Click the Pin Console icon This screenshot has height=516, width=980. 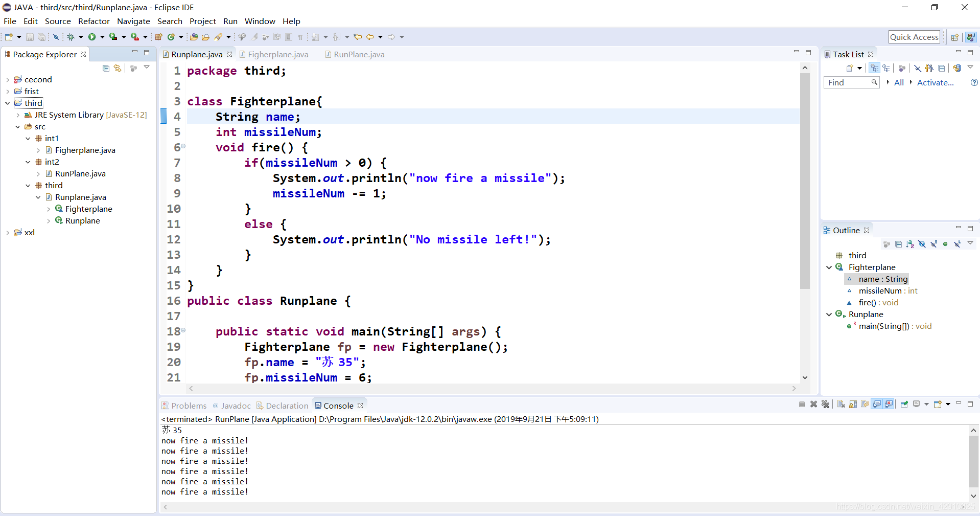(x=904, y=405)
